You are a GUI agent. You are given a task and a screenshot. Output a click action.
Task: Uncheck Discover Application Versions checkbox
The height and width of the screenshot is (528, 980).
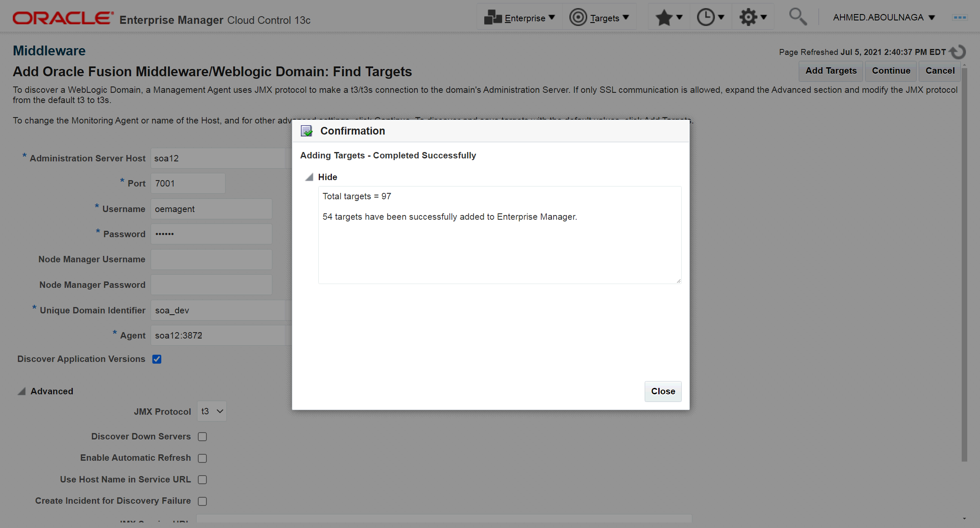[x=157, y=359]
